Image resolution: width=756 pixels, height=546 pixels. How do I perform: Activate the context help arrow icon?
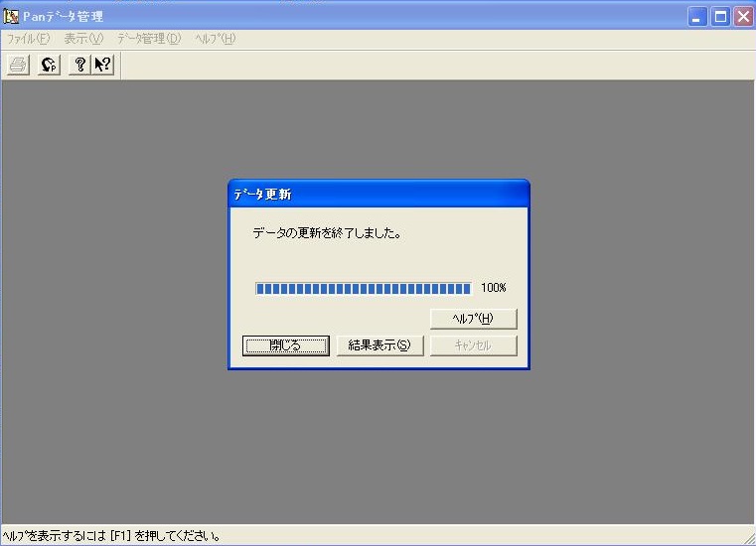point(102,65)
